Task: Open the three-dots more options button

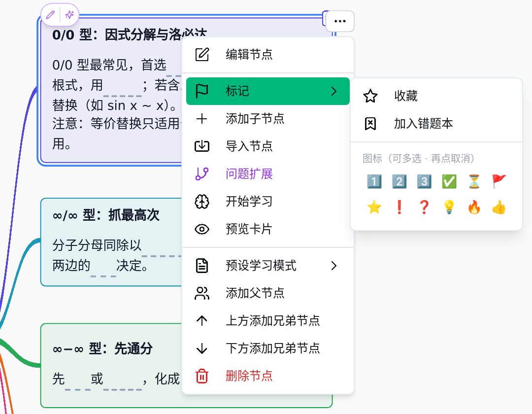Action: 340,21
